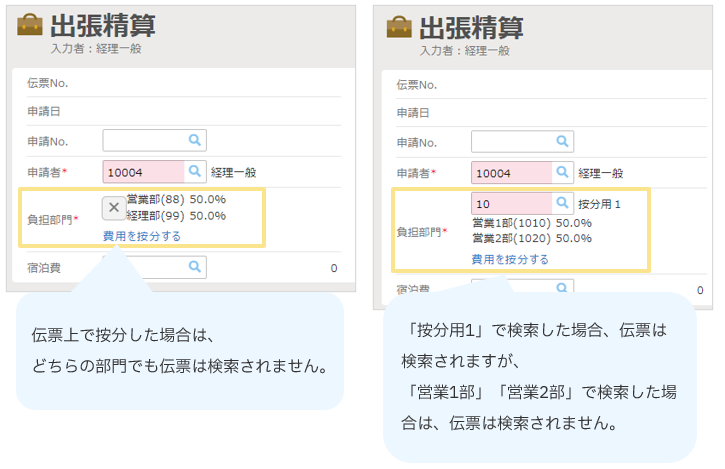Click the 出張精算 title in the left form
725x469 pixels.
click(x=102, y=25)
